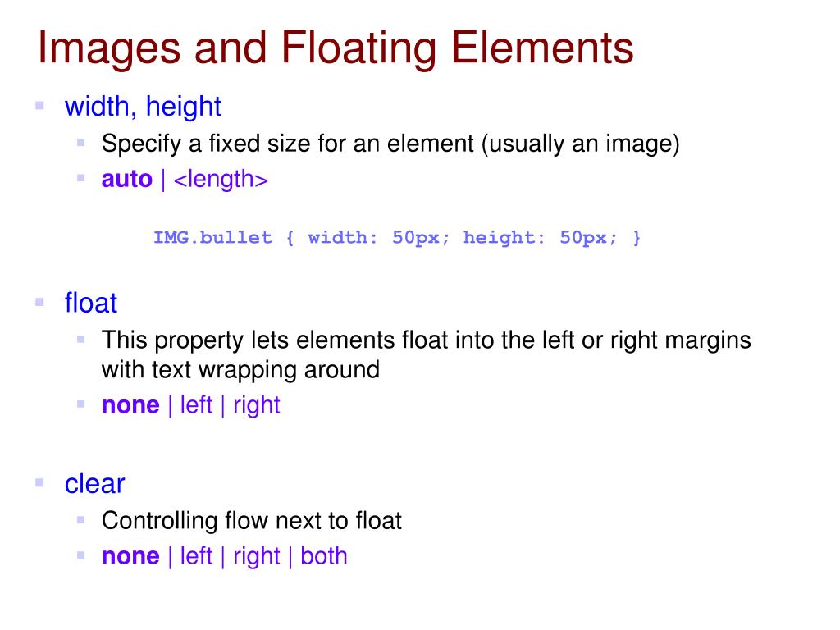The width and height of the screenshot is (840, 630).
Task: Click the bullet before the 'auto | <length>' line
Action: [81, 178]
